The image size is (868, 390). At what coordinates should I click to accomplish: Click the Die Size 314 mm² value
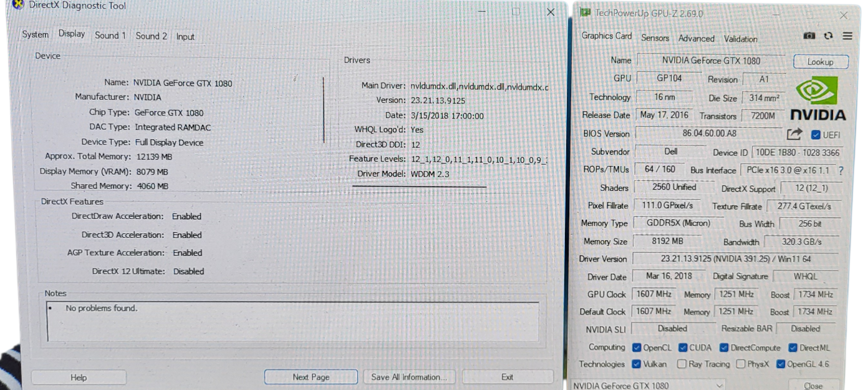[x=764, y=98]
